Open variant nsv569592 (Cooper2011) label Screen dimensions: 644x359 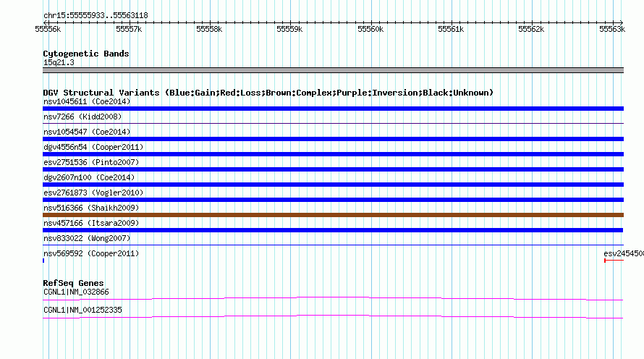tap(91, 253)
